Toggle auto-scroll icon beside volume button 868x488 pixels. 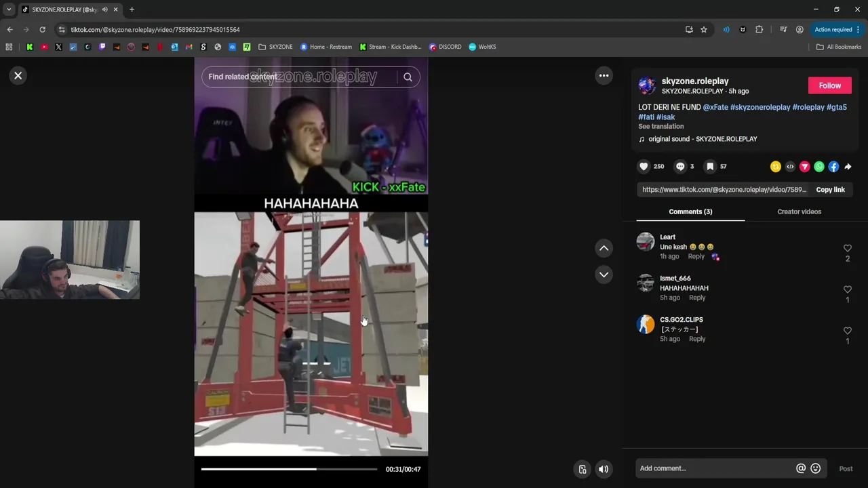point(583,469)
